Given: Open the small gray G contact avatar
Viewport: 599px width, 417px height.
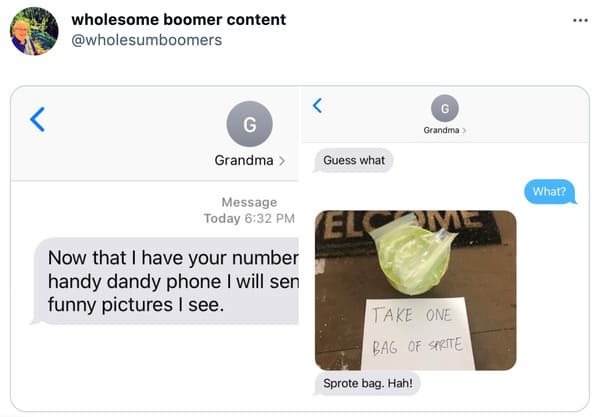Looking at the screenshot, I should [445, 108].
